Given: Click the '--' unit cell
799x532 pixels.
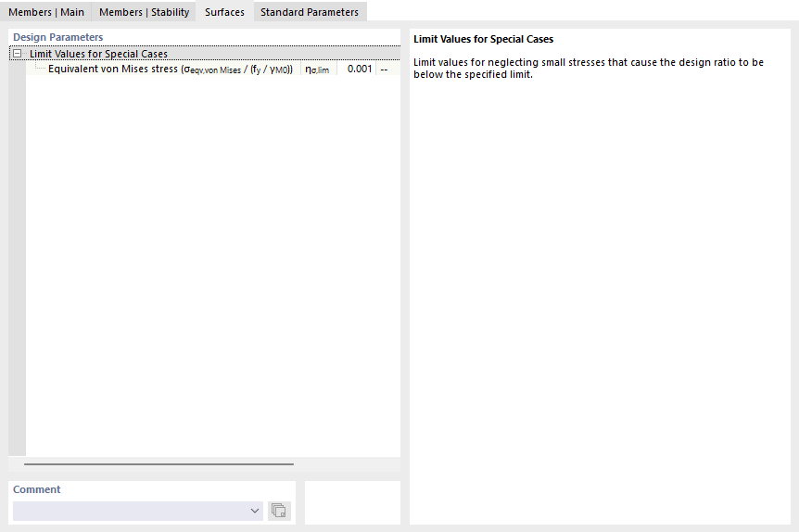Looking at the screenshot, I should [x=387, y=69].
